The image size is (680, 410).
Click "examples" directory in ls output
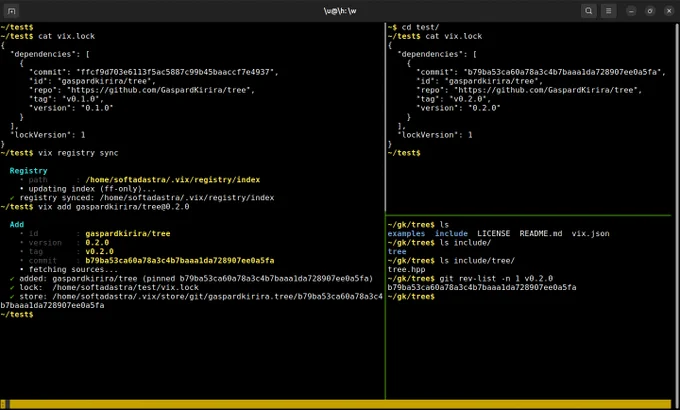coord(406,233)
